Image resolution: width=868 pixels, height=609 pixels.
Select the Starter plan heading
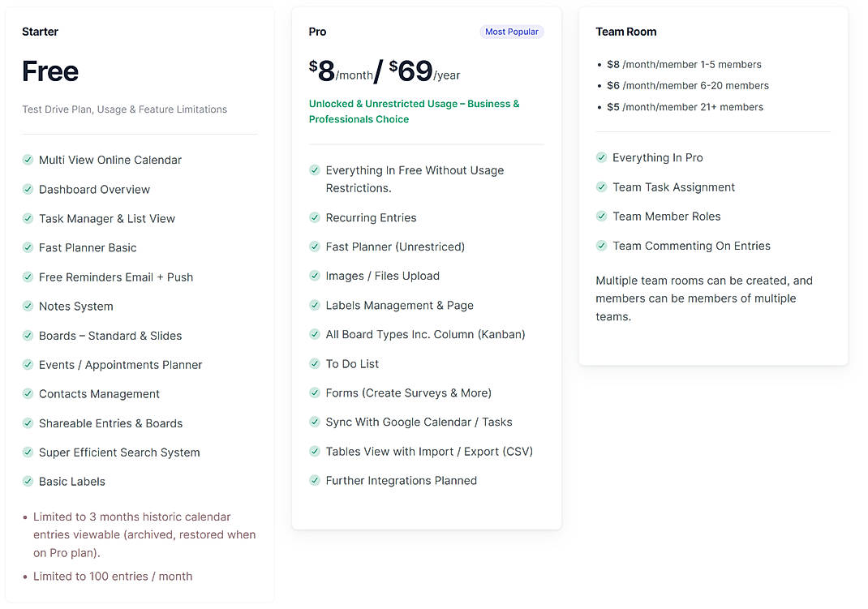click(40, 32)
